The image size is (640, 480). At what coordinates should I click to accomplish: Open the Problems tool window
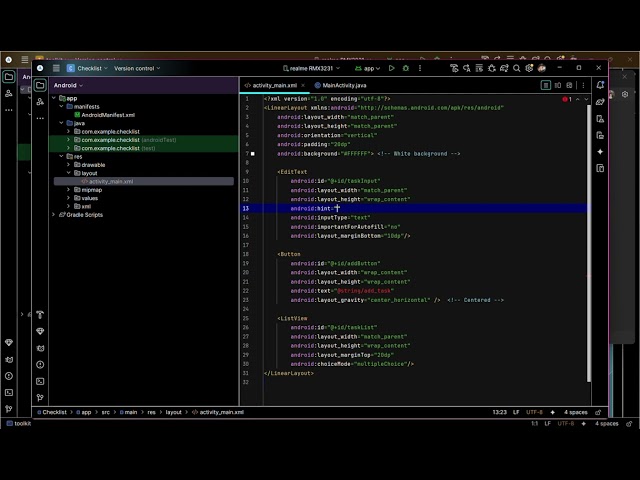40,364
